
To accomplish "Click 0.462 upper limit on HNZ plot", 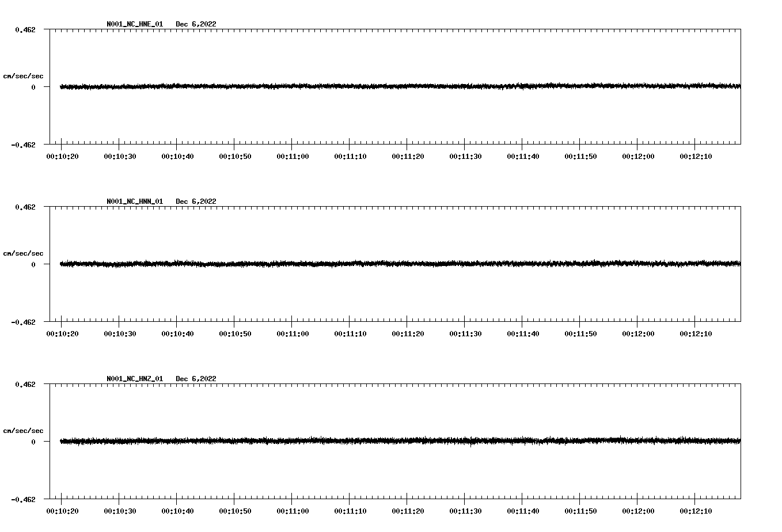I will (x=25, y=384).
